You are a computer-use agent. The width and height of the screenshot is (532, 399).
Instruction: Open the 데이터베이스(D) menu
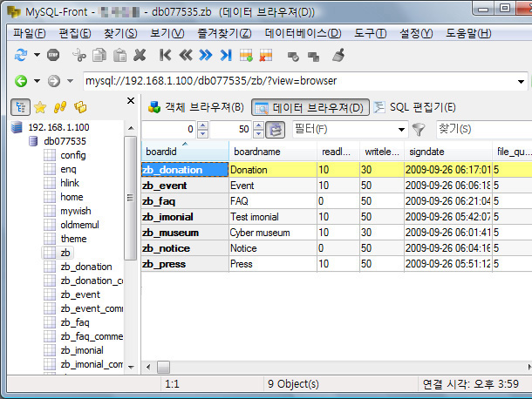[303, 33]
